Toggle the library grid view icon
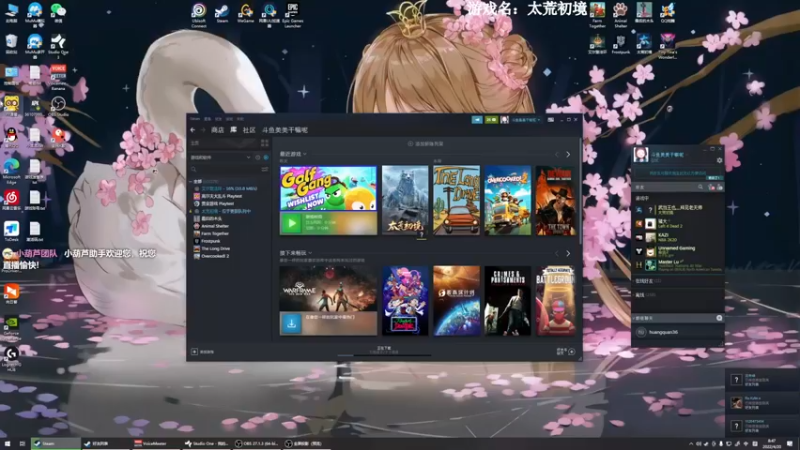The height and width of the screenshot is (450, 800). (x=264, y=143)
